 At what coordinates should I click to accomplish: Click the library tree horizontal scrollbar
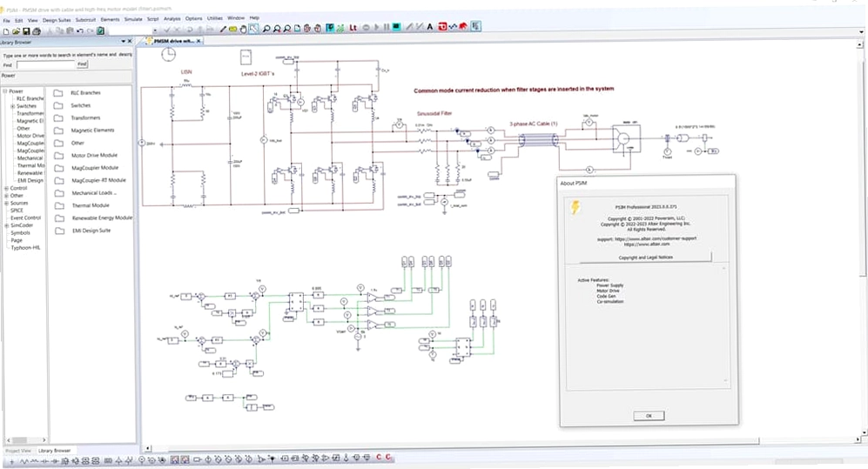(25, 440)
